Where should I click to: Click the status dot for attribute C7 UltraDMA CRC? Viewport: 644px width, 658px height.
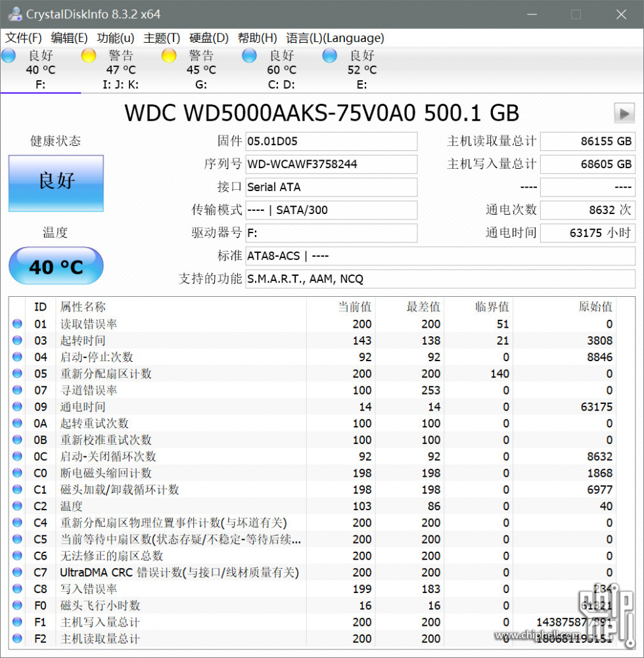coord(17,573)
